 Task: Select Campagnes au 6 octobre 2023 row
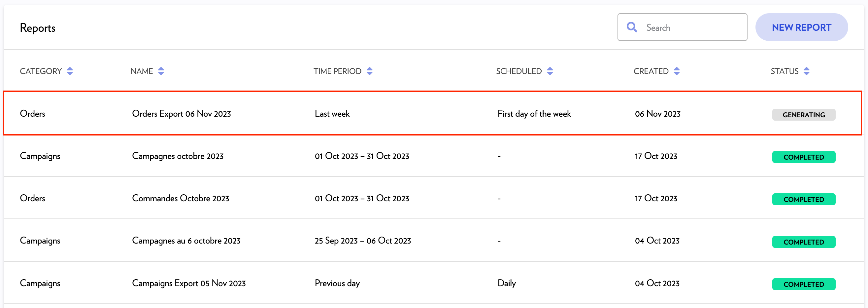click(x=186, y=241)
